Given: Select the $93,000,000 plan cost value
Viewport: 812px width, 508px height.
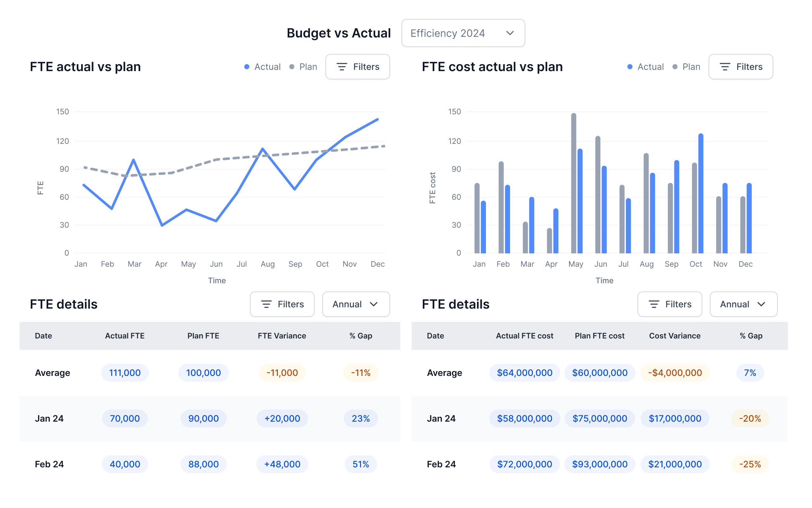Looking at the screenshot, I should (599, 464).
